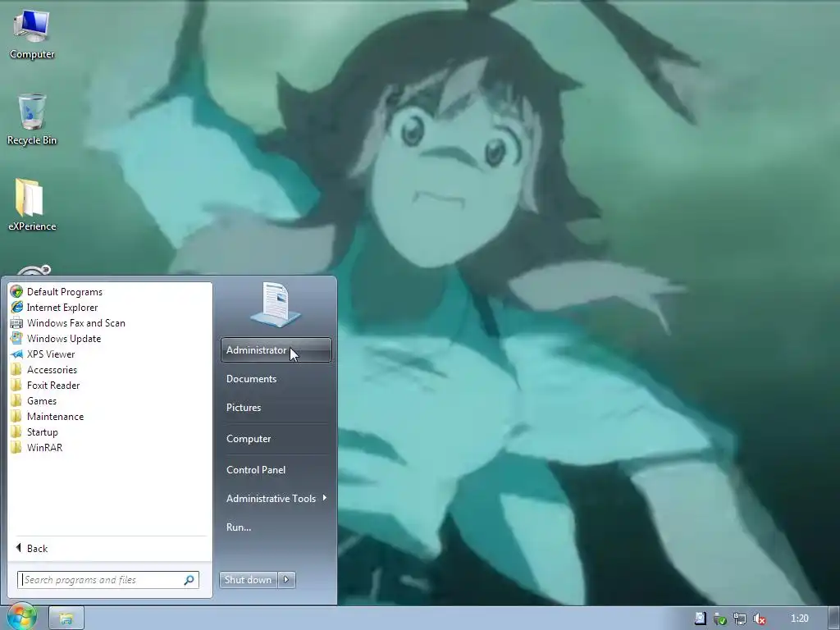Open Computer from the Start menu right pane
Screen dimensions: 840x630
(x=276, y=438)
